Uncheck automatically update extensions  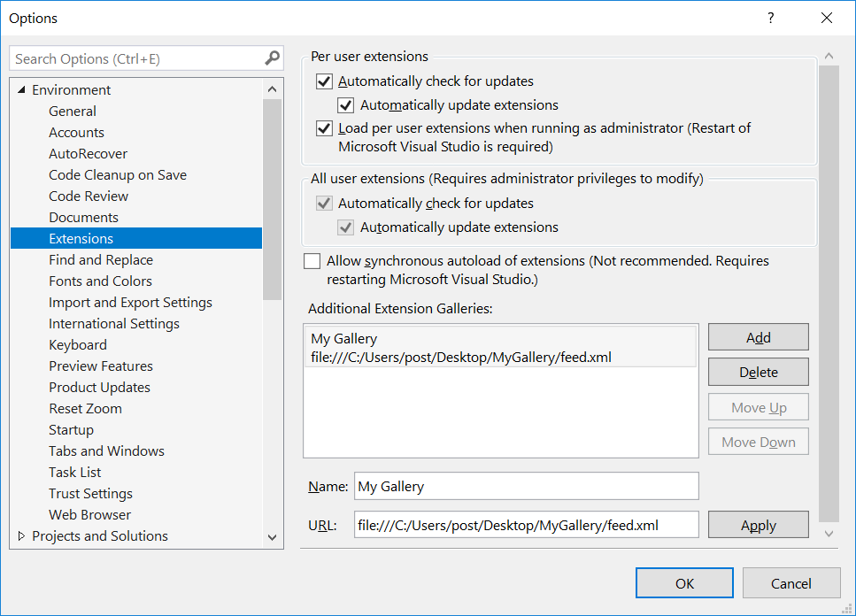pyautogui.click(x=345, y=104)
